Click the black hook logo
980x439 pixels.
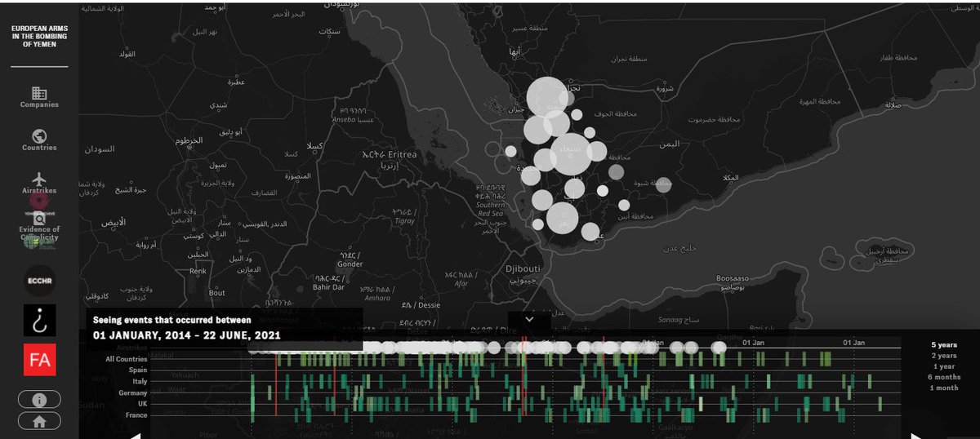point(39,321)
